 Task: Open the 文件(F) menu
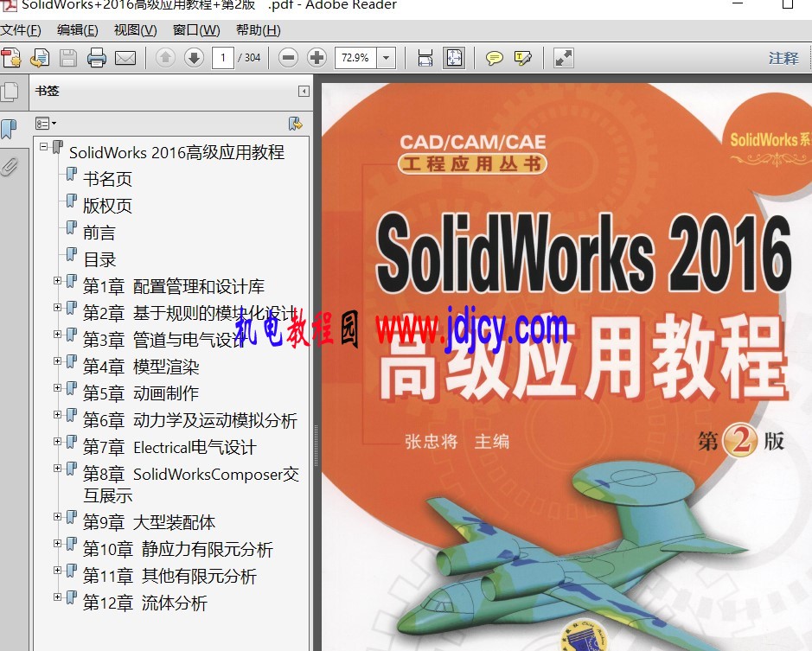(21, 30)
